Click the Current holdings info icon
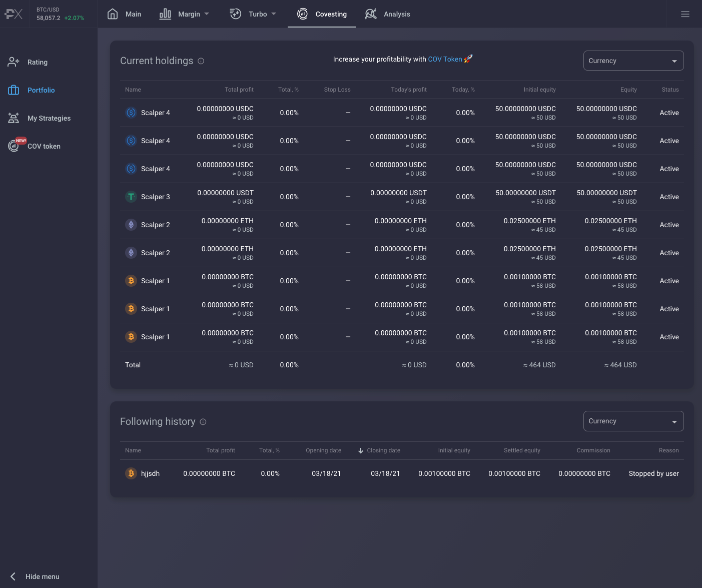The width and height of the screenshot is (702, 588). [201, 61]
